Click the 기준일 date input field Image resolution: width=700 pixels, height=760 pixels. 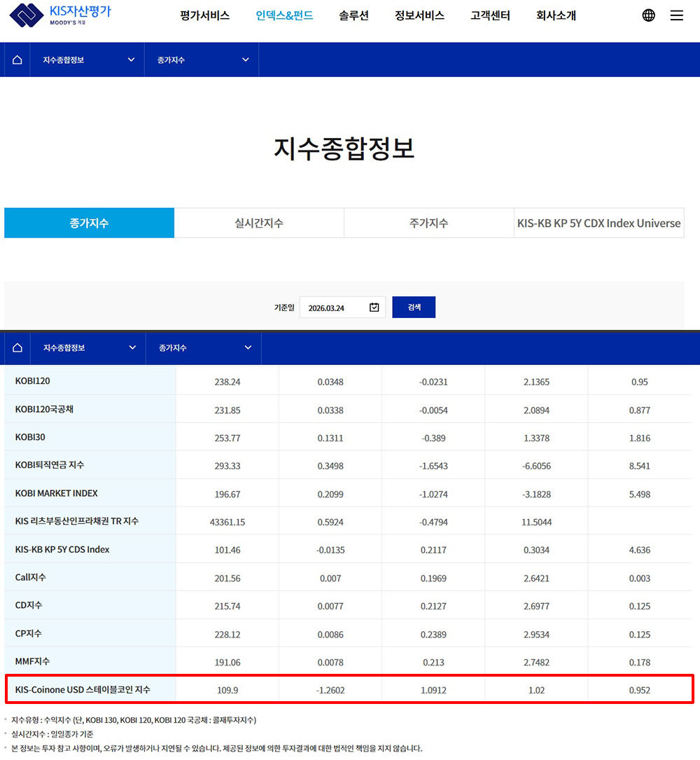[x=342, y=308]
